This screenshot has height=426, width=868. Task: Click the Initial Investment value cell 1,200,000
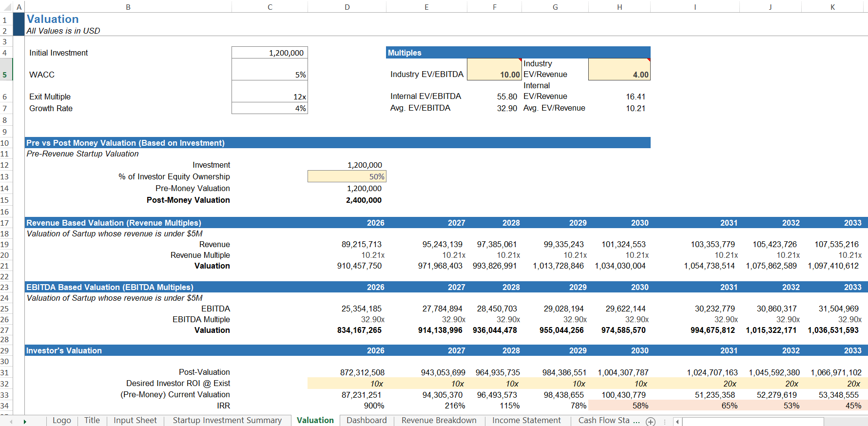click(x=270, y=53)
